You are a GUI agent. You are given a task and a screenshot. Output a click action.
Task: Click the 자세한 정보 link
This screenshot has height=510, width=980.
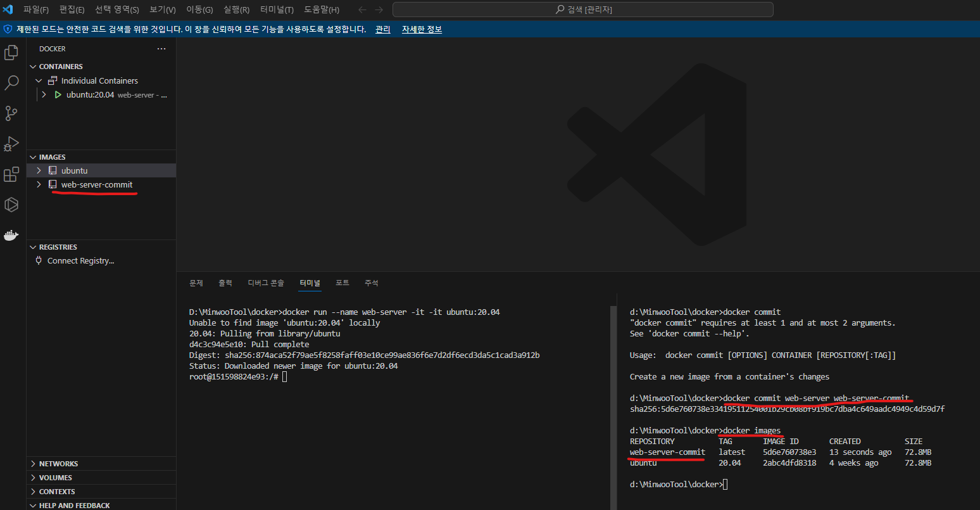(x=422, y=29)
